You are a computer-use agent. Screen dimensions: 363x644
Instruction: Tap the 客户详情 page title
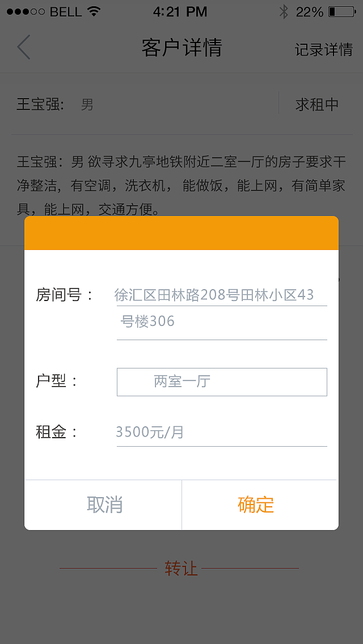(181, 48)
